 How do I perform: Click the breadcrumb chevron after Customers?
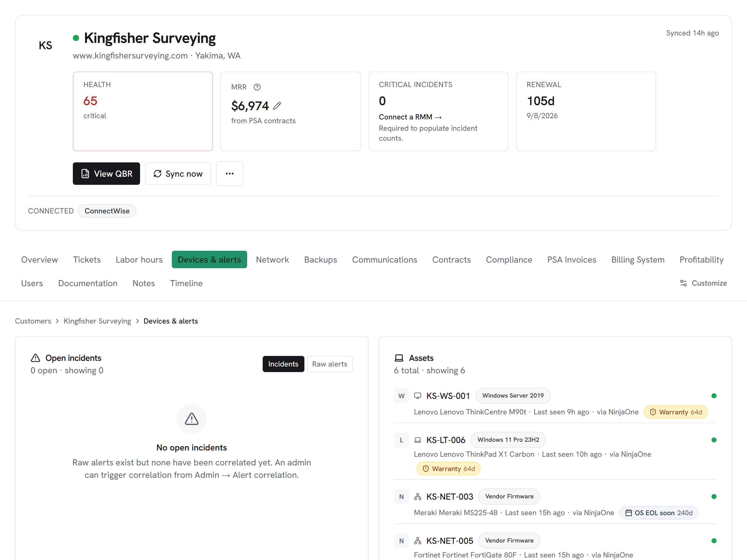[x=57, y=321]
